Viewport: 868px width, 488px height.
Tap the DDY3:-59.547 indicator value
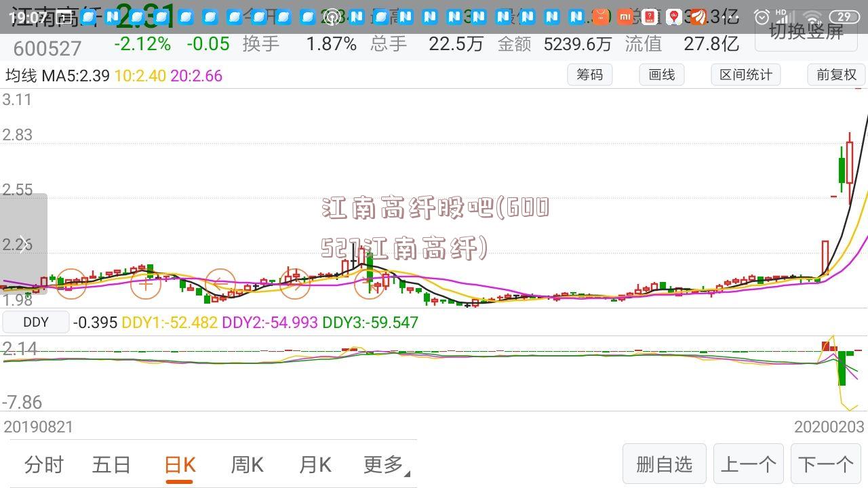pos(370,323)
